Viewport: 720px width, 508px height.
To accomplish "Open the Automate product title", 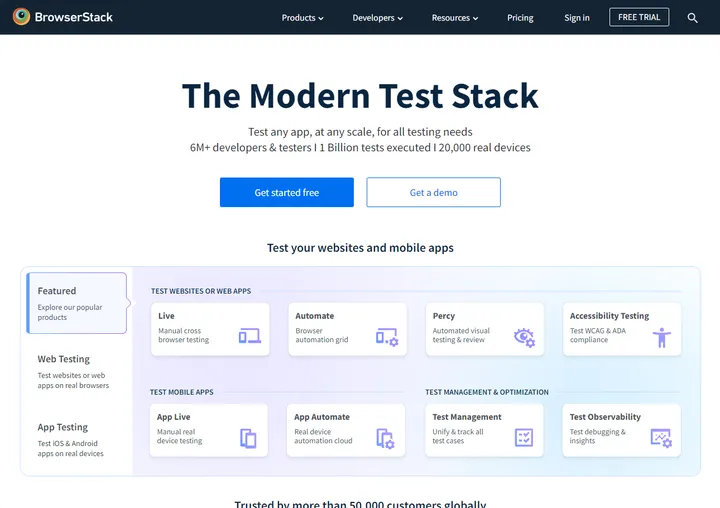I will [x=315, y=316].
